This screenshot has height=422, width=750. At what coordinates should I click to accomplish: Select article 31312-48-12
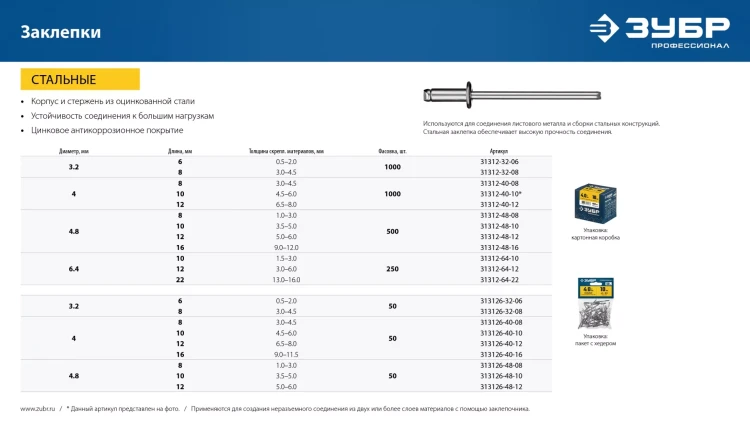point(499,236)
